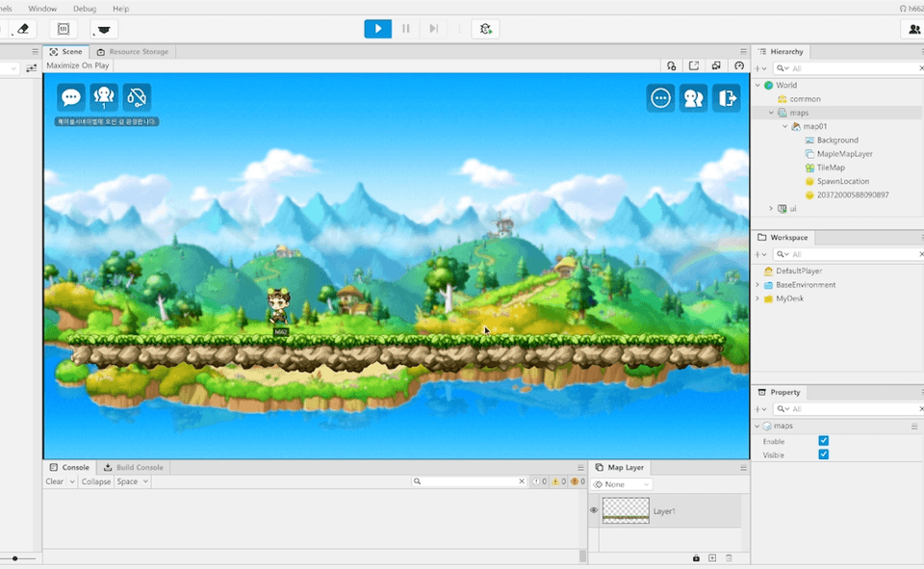Click the Pause button

(x=405, y=29)
